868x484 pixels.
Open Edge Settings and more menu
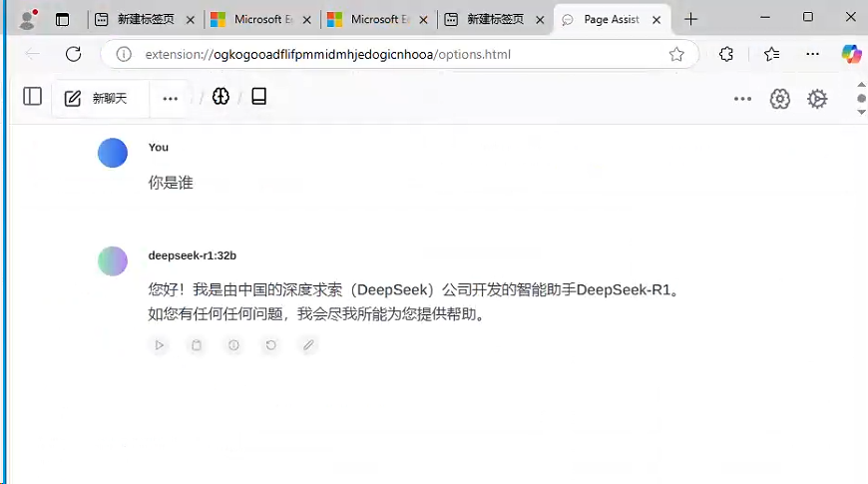812,54
